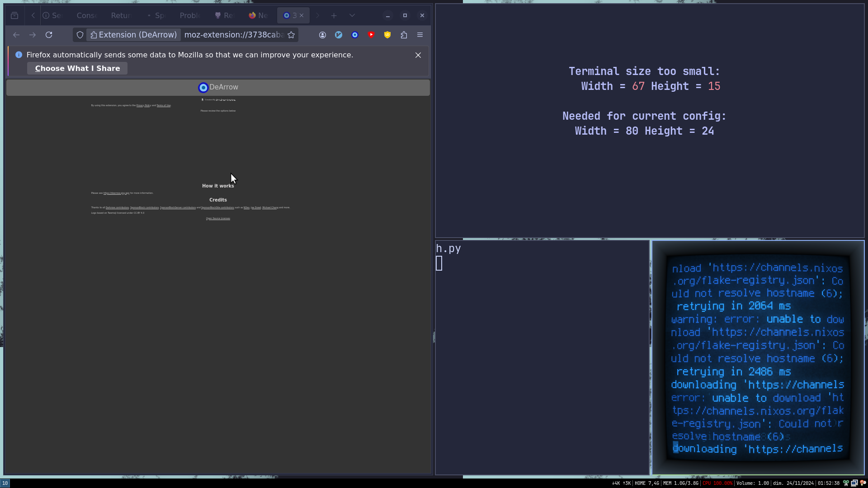
Task: Open the Firefox View icon
Action: coord(14,15)
